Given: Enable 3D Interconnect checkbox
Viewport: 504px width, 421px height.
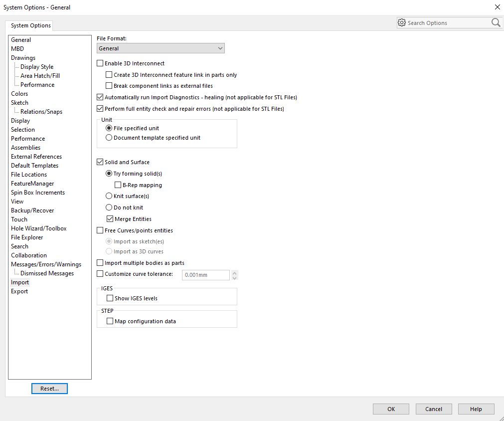Looking at the screenshot, I should [x=100, y=63].
